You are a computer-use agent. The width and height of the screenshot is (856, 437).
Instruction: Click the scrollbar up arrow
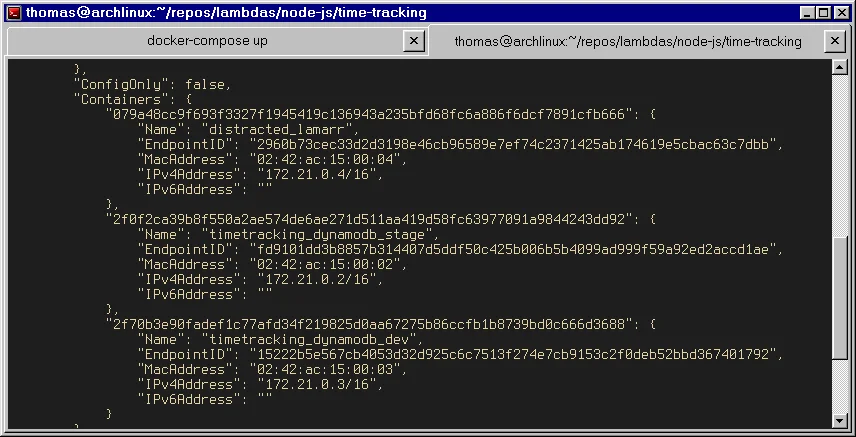click(840, 68)
